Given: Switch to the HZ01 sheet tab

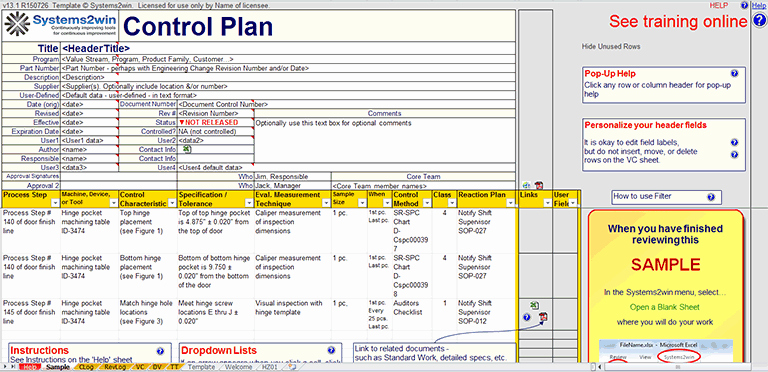Looking at the screenshot, I should (270, 367).
